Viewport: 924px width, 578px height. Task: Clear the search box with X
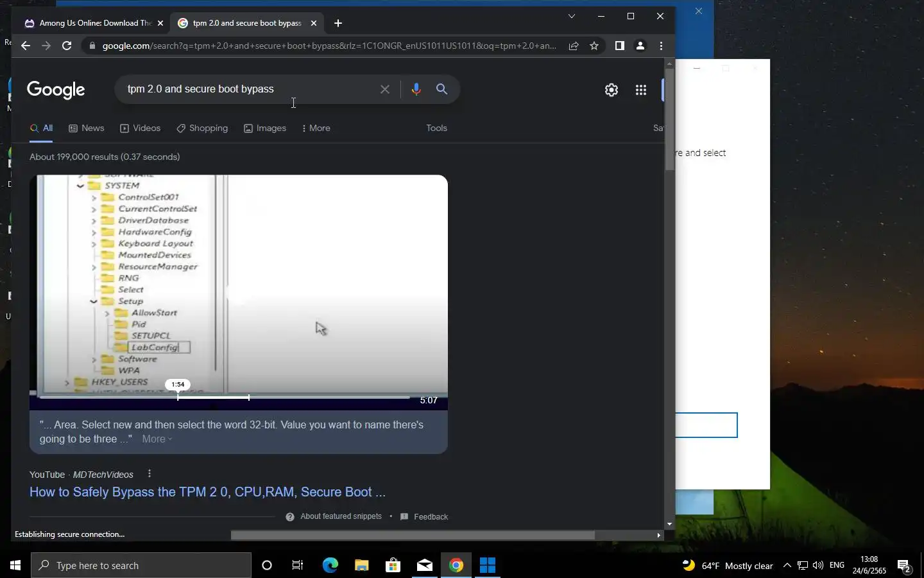point(385,89)
